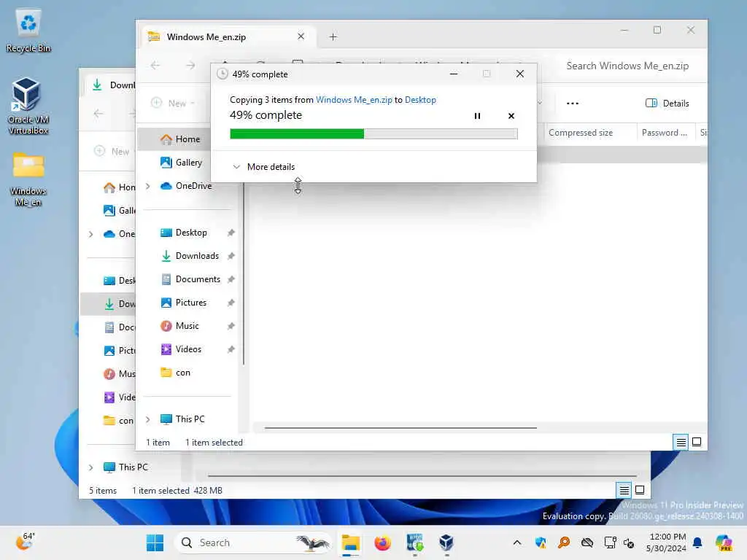Go to Desktop in front window sidebar
747x560 pixels.
[184, 233]
